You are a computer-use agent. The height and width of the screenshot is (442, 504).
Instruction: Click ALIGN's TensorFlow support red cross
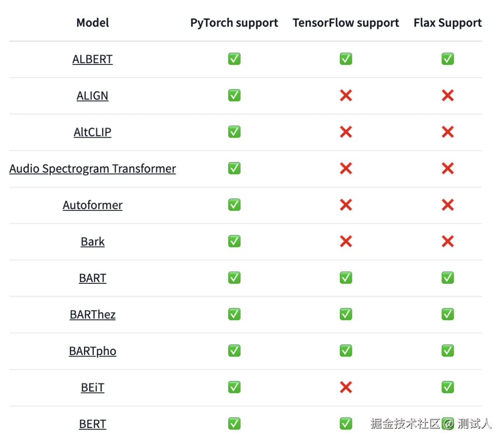tap(346, 96)
